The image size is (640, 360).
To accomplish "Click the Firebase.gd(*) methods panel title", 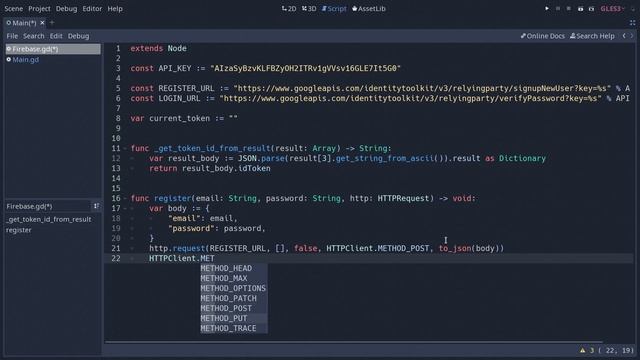I will coord(29,206).
